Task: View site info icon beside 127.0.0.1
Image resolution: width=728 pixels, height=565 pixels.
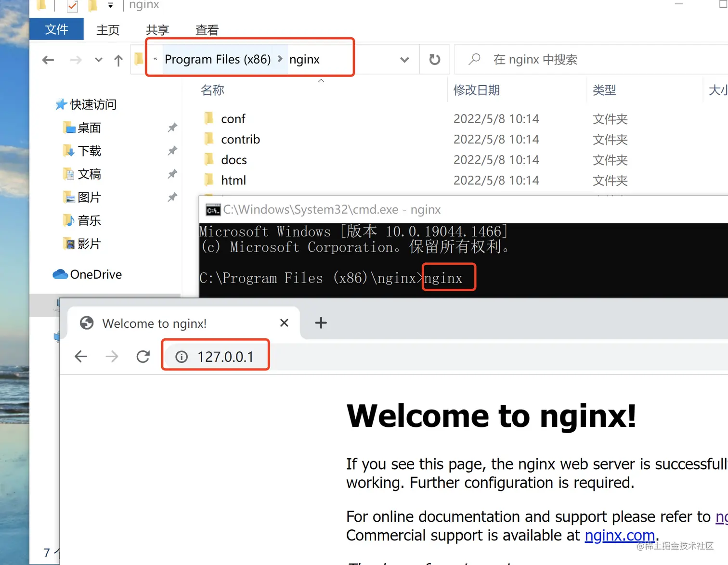Action: click(x=182, y=357)
